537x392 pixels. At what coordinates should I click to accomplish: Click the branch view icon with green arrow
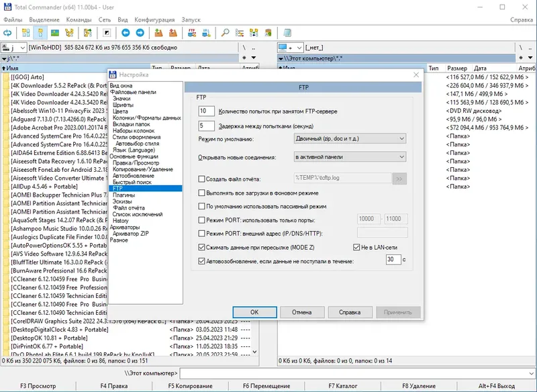coord(88,33)
